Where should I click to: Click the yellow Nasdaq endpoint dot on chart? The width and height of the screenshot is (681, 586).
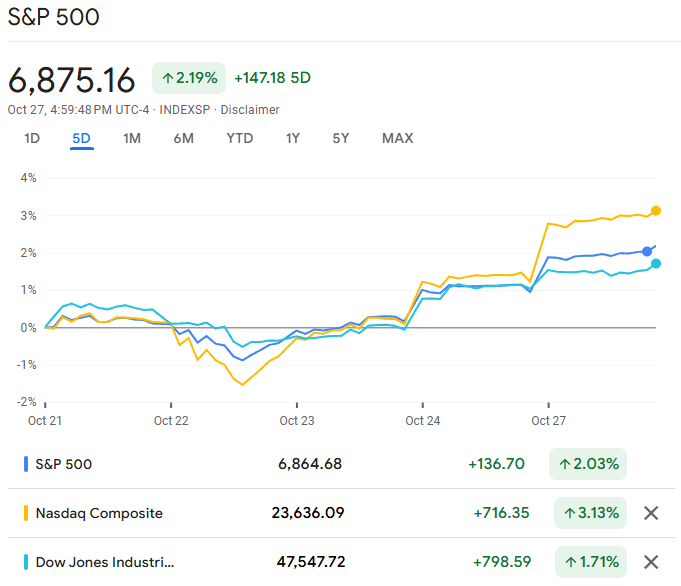(x=656, y=210)
